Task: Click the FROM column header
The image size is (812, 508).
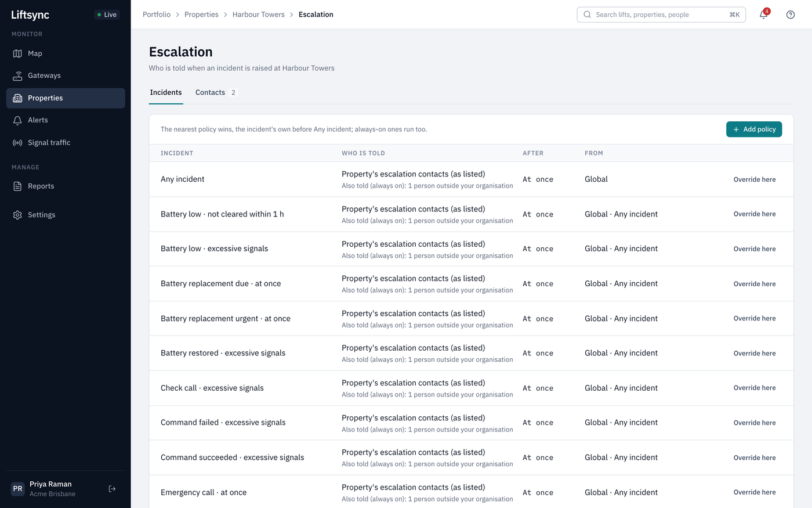Action: pyautogui.click(x=594, y=153)
